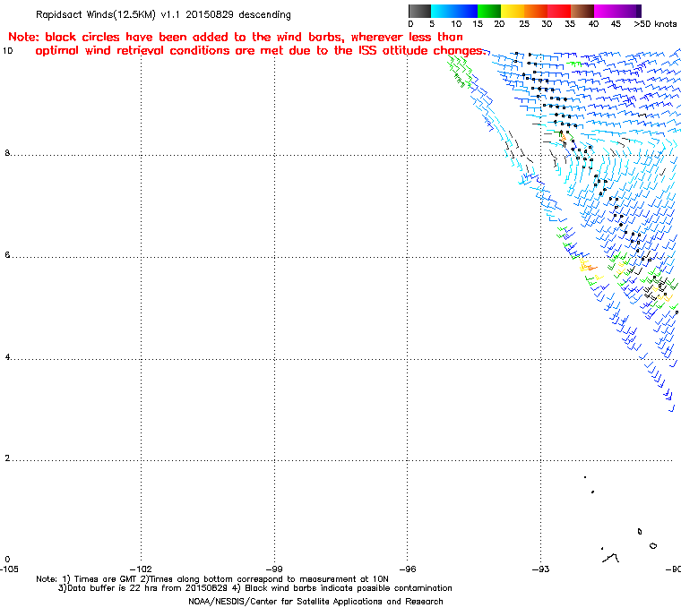Click the '>50 knots' legend label
This screenshot has width=681, height=616.
click(x=655, y=24)
